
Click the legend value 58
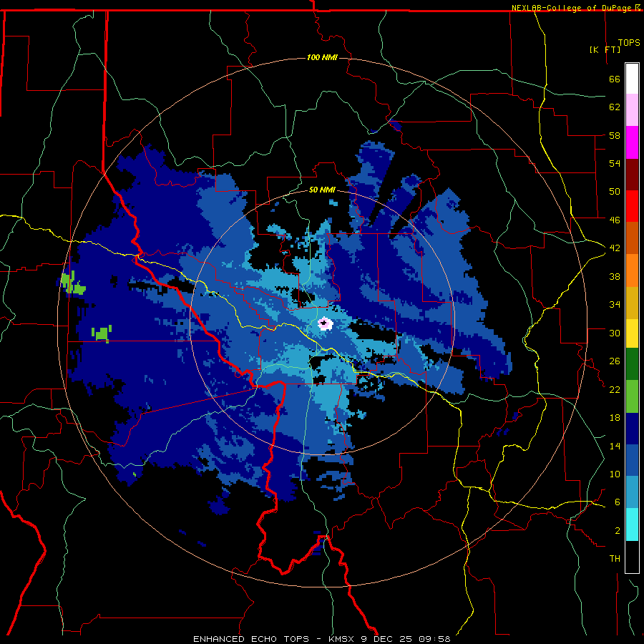[x=615, y=135]
